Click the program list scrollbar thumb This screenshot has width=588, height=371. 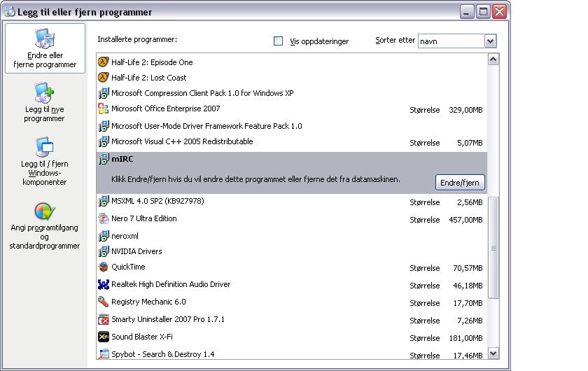click(493, 248)
